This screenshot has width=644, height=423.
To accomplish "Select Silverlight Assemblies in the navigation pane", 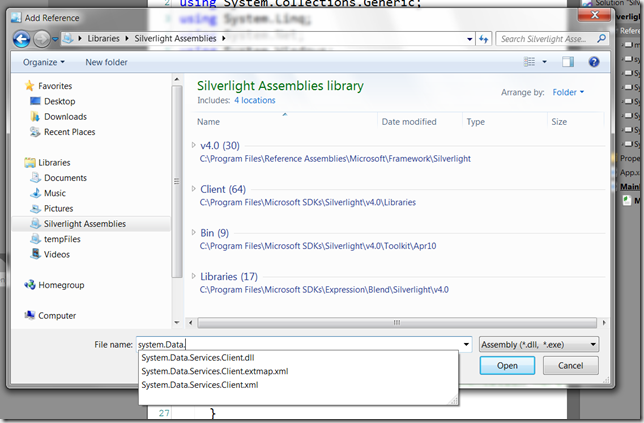I will (x=91, y=224).
